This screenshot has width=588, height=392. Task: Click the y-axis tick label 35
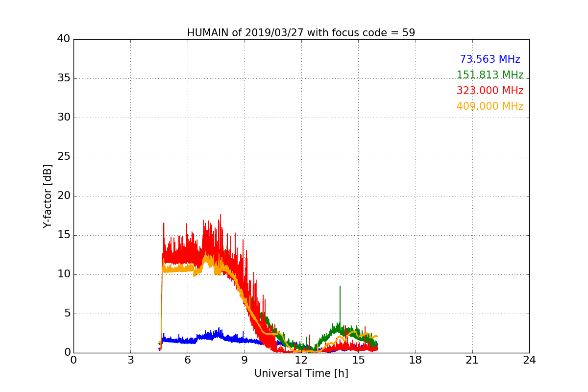click(64, 78)
